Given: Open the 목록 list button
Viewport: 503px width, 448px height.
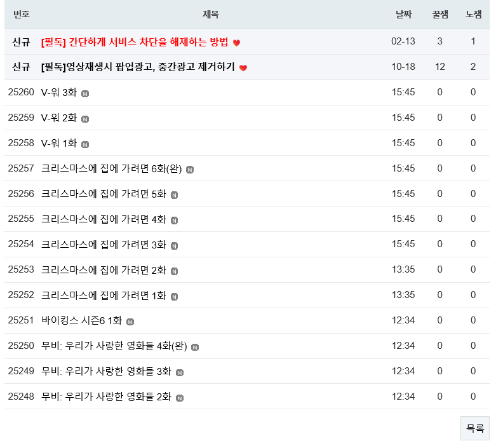Looking at the screenshot, I should point(474,428).
